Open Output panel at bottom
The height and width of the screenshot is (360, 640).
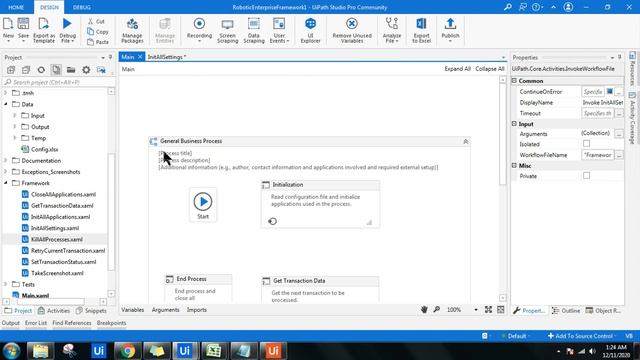pos(11,323)
